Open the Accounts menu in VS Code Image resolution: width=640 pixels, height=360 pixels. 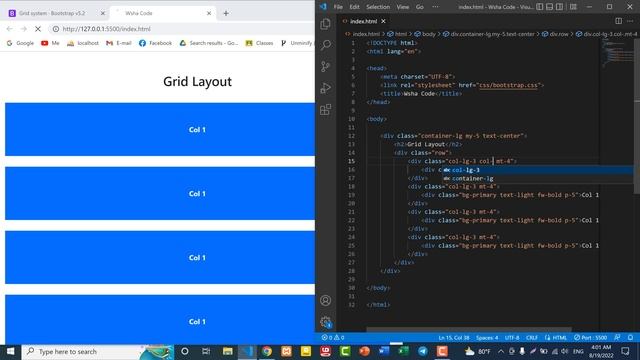click(x=325, y=300)
